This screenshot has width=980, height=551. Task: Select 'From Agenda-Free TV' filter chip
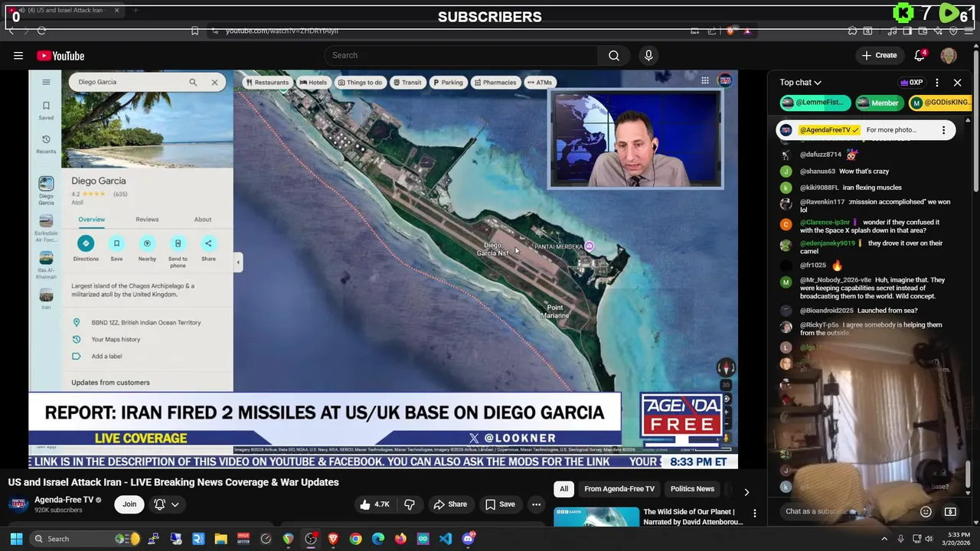pyautogui.click(x=619, y=489)
